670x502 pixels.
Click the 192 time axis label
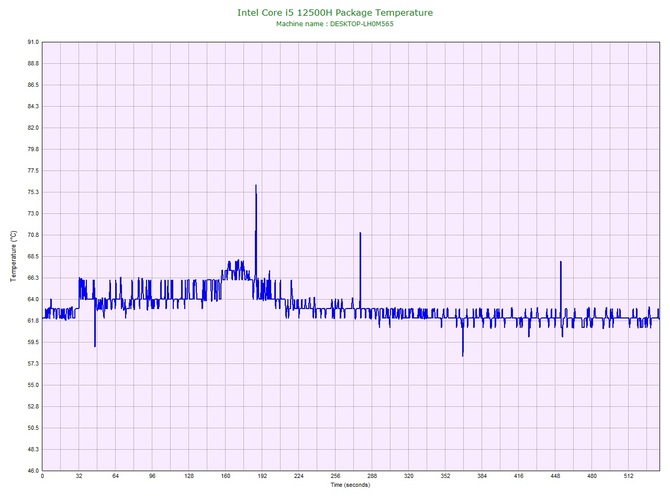click(262, 476)
